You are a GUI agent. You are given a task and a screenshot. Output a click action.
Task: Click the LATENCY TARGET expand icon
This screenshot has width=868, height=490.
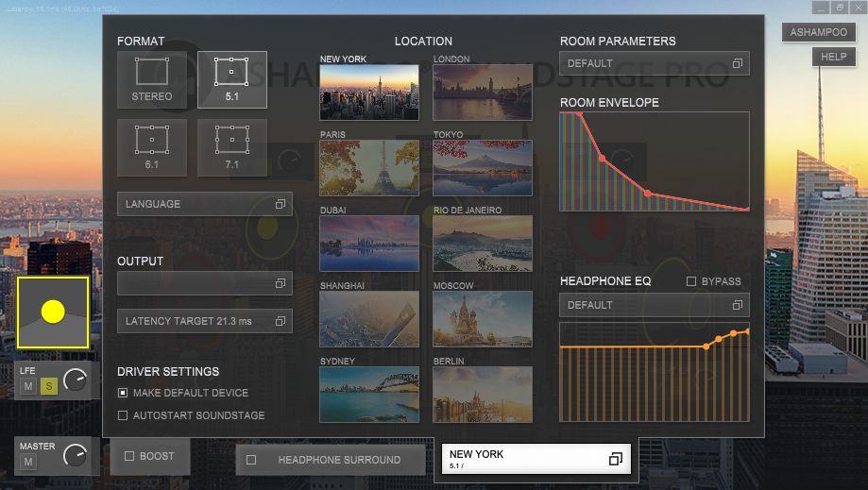281,321
